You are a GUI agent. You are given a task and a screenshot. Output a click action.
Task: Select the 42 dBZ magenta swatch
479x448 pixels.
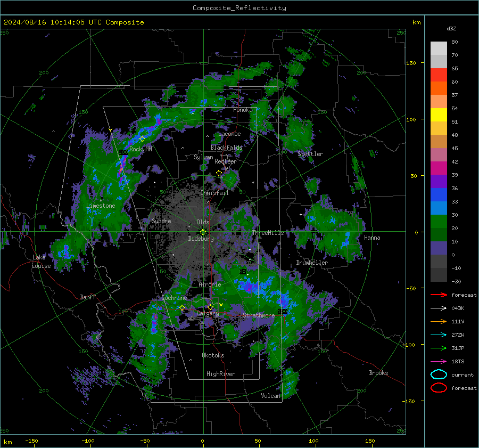(439, 168)
